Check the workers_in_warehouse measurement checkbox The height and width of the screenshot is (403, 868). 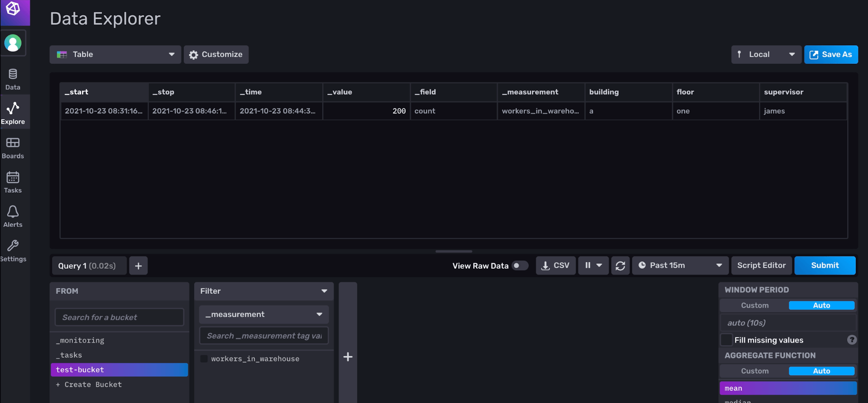point(204,358)
